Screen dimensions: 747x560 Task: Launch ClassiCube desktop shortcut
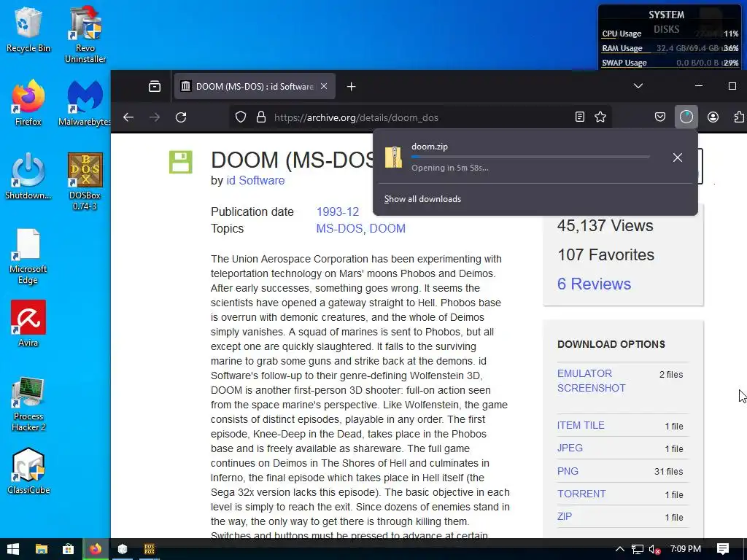(28, 472)
